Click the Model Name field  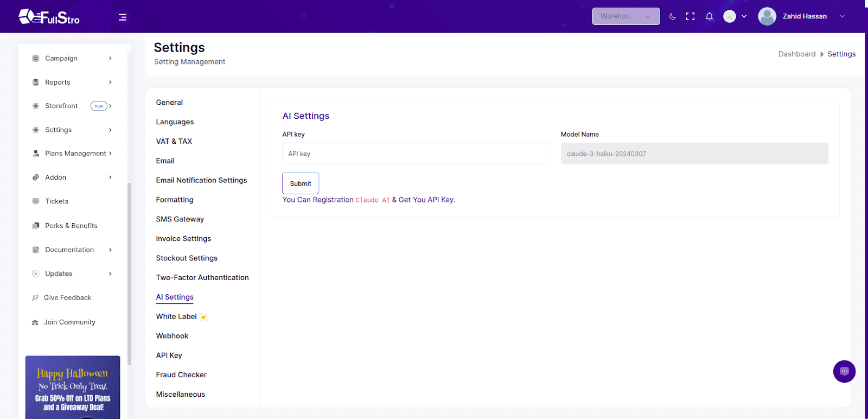click(x=694, y=154)
